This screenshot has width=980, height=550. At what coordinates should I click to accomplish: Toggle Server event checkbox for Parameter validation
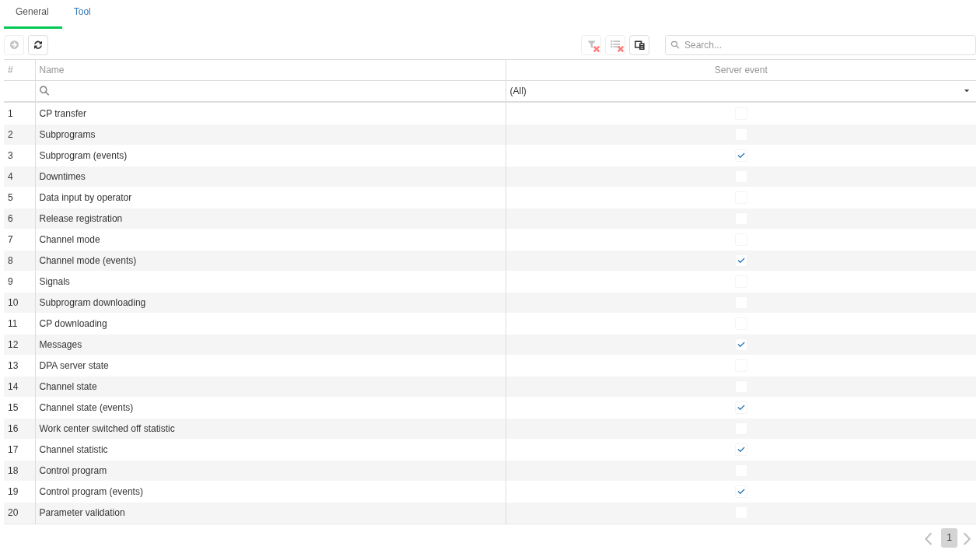click(x=741, y=513)
